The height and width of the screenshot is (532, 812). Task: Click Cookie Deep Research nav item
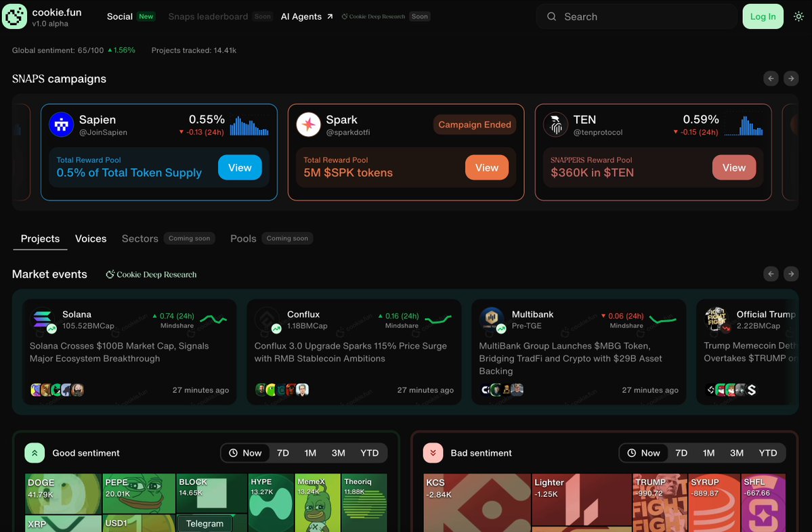click(373, 16)
